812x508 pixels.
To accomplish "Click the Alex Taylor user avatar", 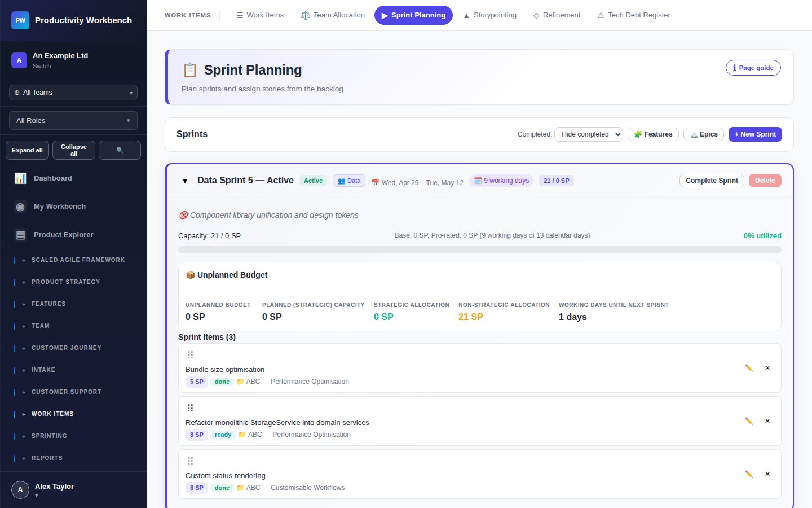I will point(20,490).
